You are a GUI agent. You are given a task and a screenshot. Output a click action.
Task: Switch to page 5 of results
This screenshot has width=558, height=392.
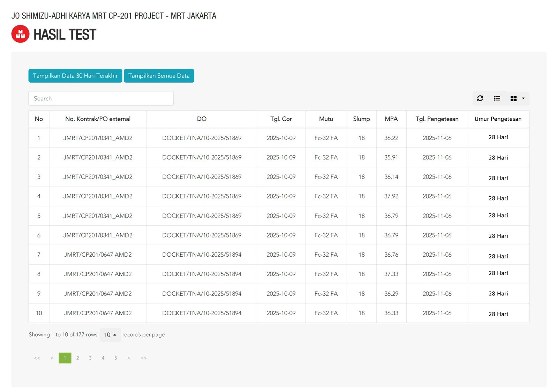click(x=116, y=358)
